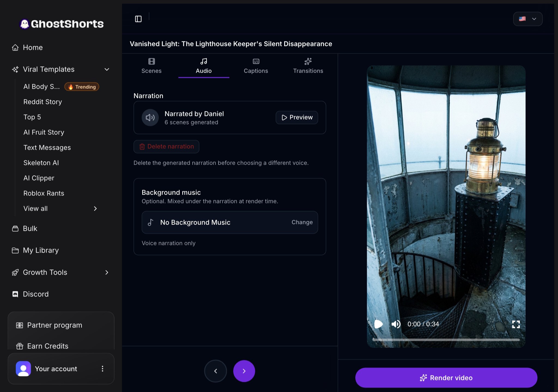Click the Discord icon in sidebar
Image resolution: width=558 pixels, height=392 pixels.
[x=15, y=294]
